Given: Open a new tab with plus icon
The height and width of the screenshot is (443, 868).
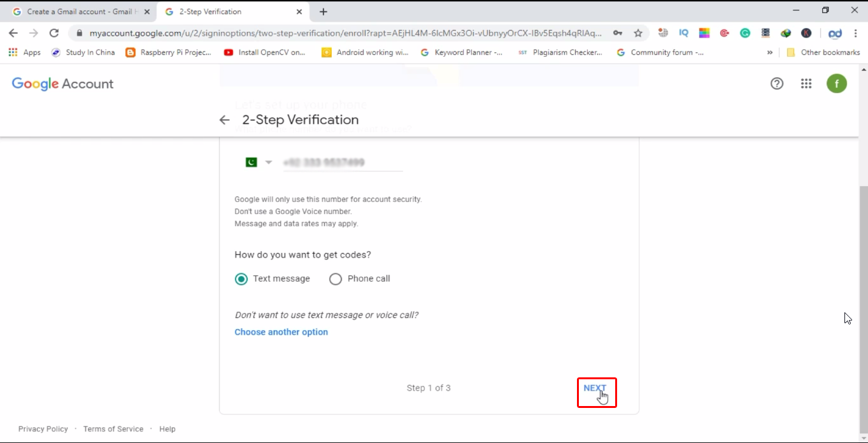Looking at the screenshot, I should (x=324, y=11).
